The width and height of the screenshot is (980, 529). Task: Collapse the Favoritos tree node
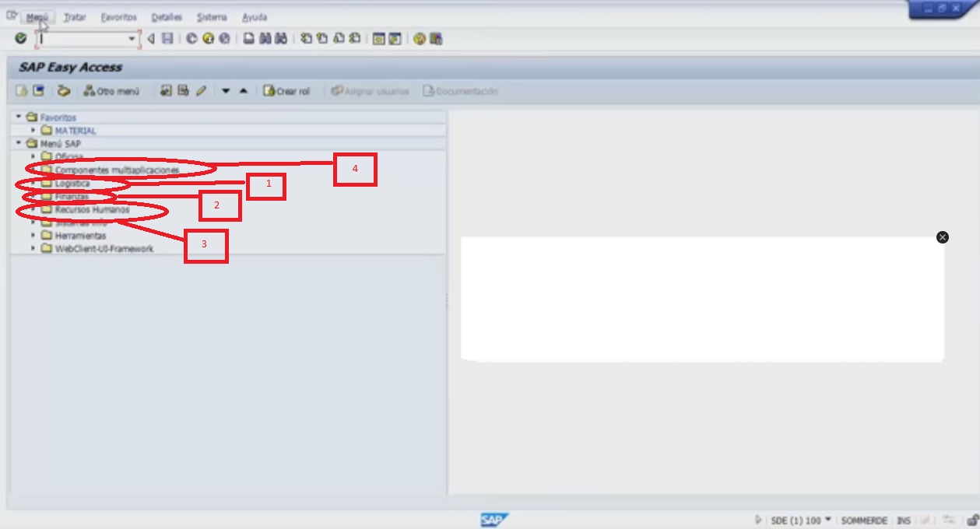tap(17, 117)
